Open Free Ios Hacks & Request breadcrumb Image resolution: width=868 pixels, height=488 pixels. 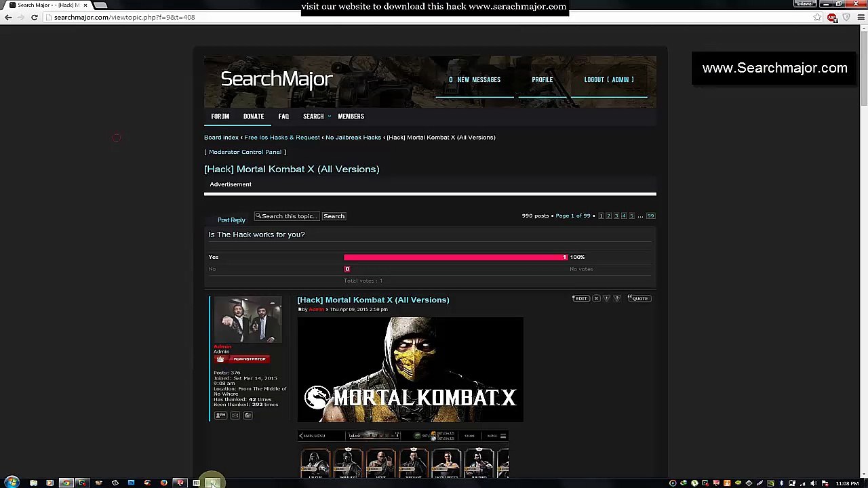click(x=282, y=138)
